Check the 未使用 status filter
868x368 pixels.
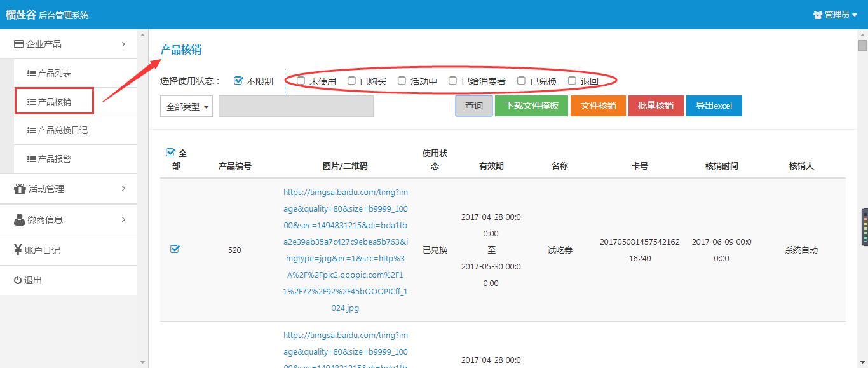point(301,81)
